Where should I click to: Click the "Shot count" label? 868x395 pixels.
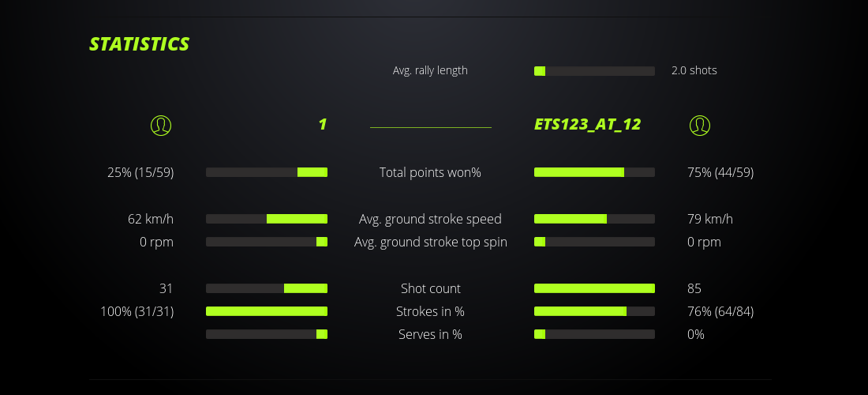430,288
